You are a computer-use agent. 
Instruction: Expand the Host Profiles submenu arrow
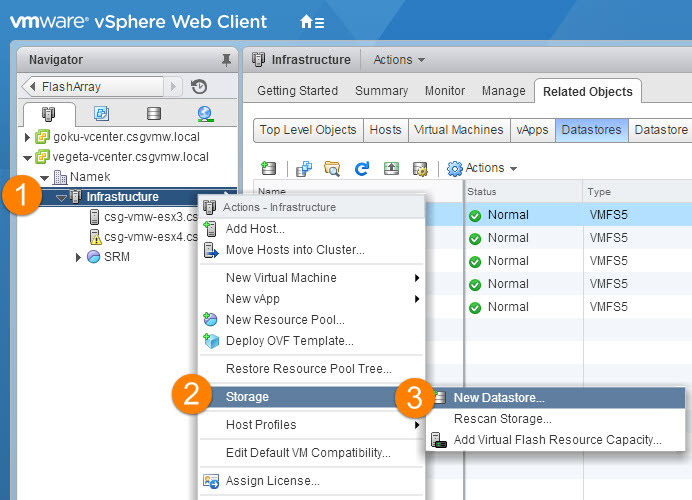[417, 425]
